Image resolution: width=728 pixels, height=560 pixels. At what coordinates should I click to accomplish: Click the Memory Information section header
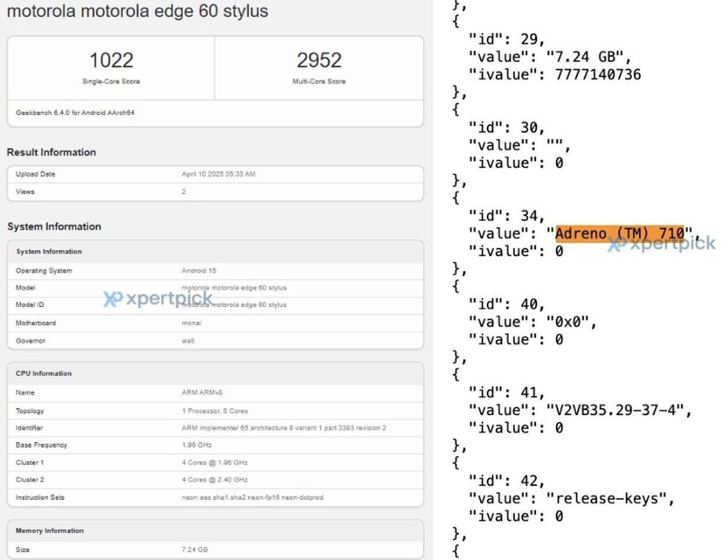[50, 531]
